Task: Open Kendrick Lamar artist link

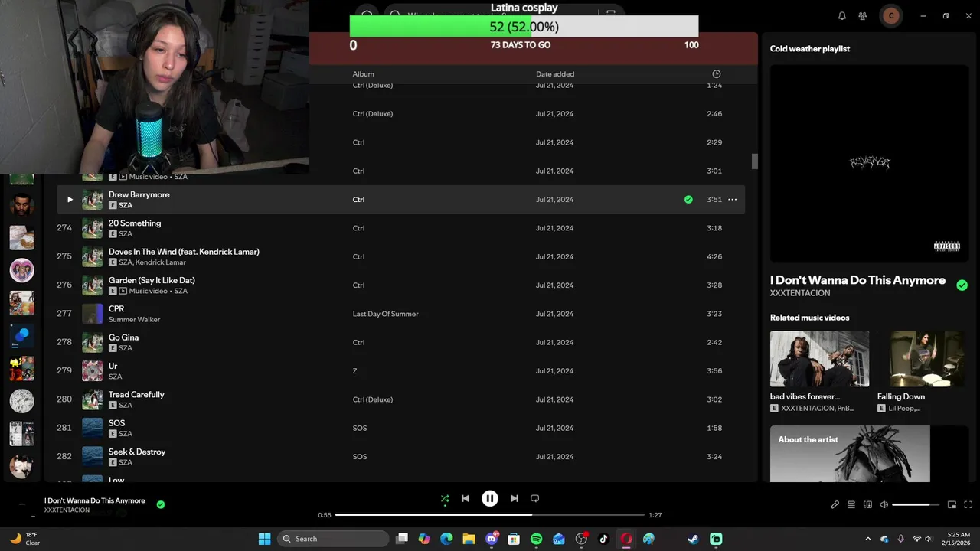Action: [x=161, y=262]
